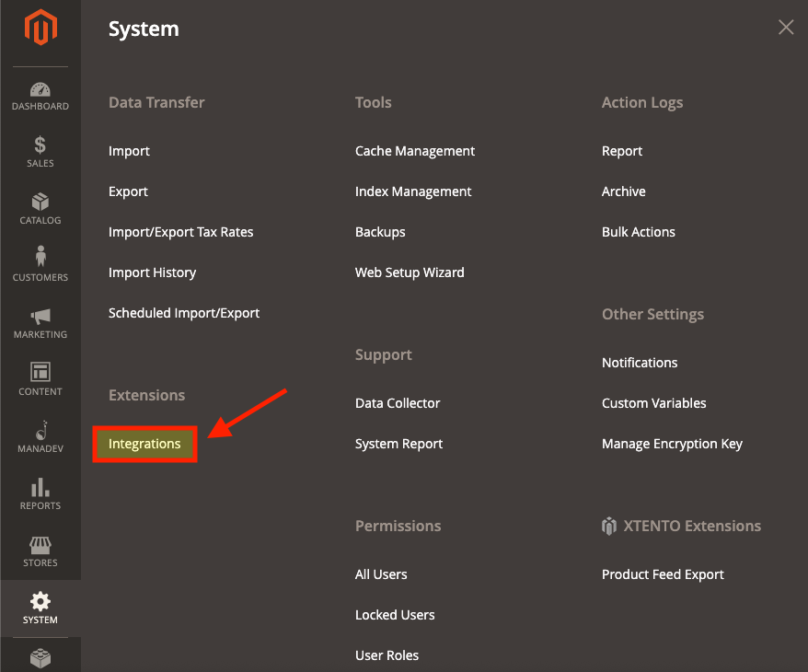
Task: Open Import/Export Tax Rates
Action: coord(181,232)
